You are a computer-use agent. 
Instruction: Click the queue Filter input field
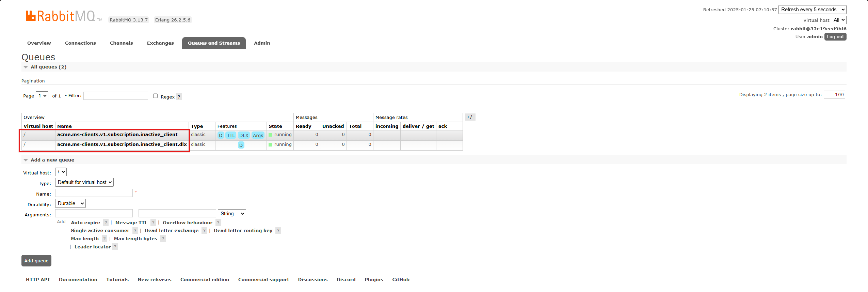[116, 96]
